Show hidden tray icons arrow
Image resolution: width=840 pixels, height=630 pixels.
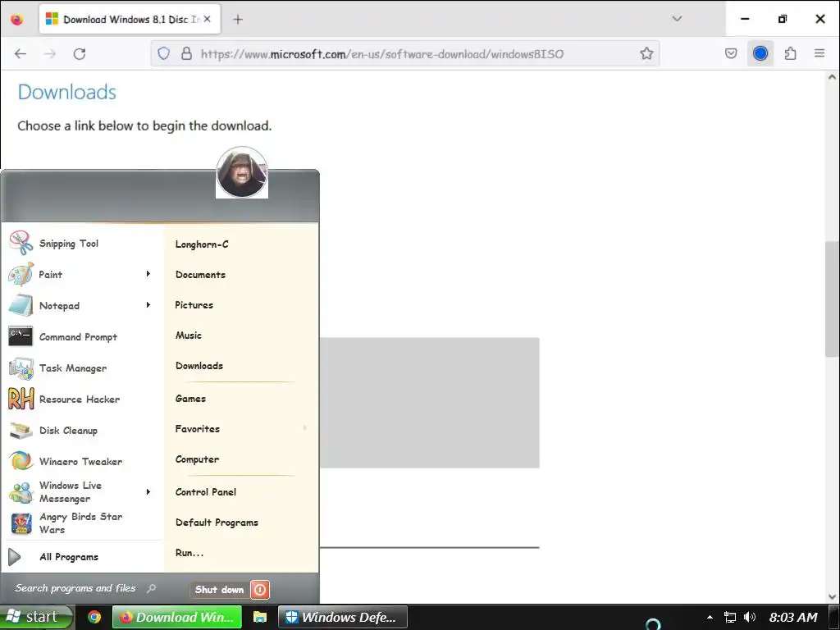tap(710, 617)
